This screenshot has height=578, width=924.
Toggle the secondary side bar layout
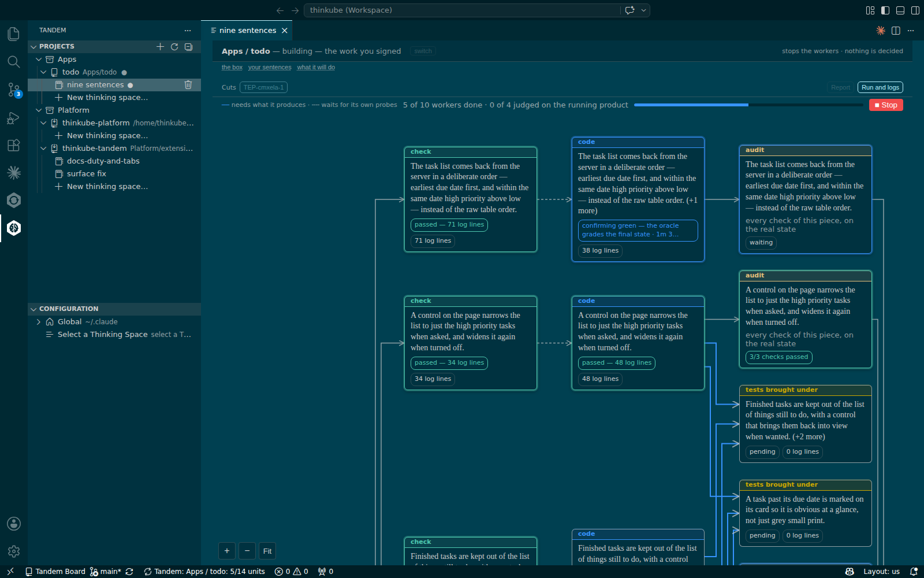pyautogui.click(x=915, y=10)
